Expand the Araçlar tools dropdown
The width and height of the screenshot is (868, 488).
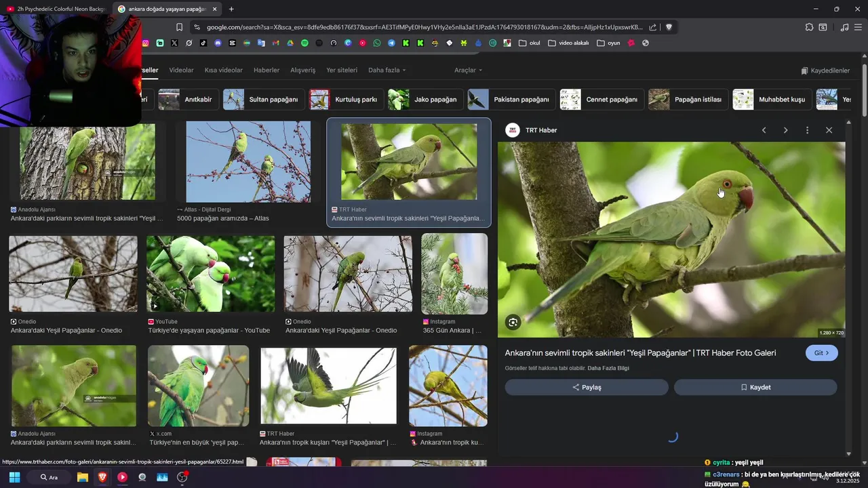point(469,70)
